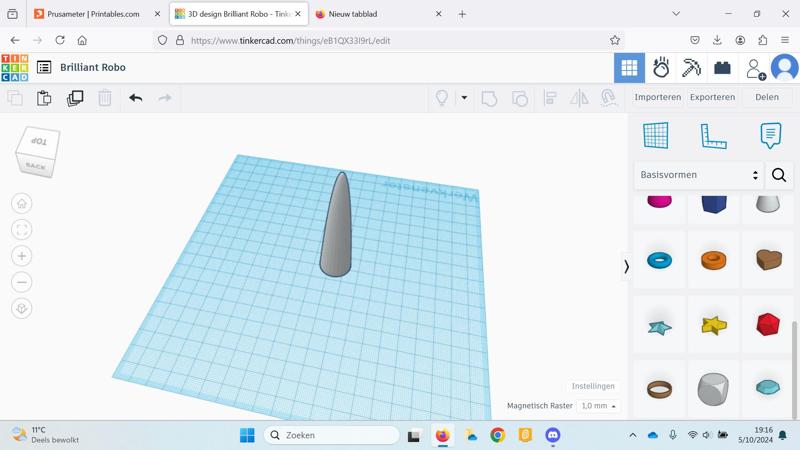Click the Align tool icon
The height and width of the screenshot is (450, 800).
point(550,97)
